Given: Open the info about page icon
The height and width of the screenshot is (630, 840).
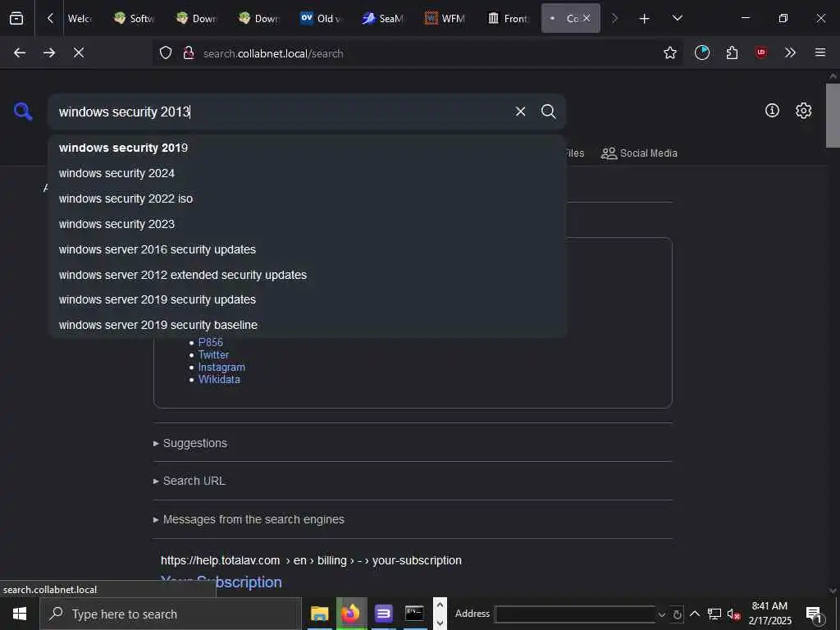Looking at the screenshot, I should tap(772, 111).
